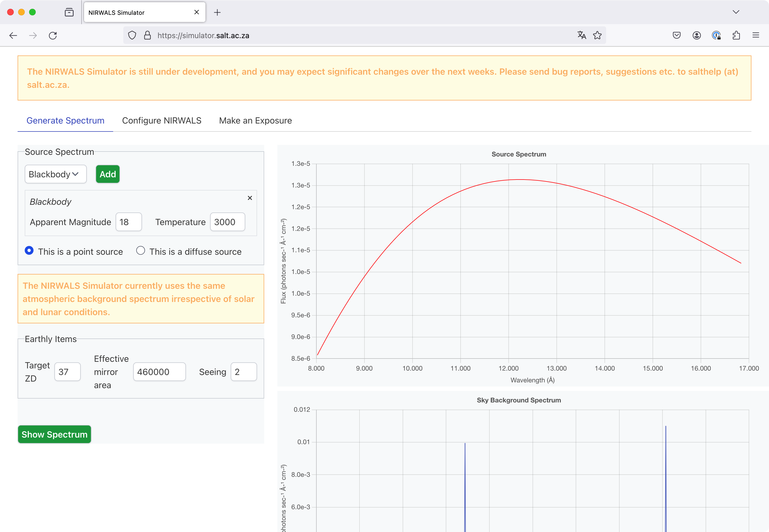Click the Sky Background Spectrum chart title
The image size is (769, 532).
tap(519, 400)
